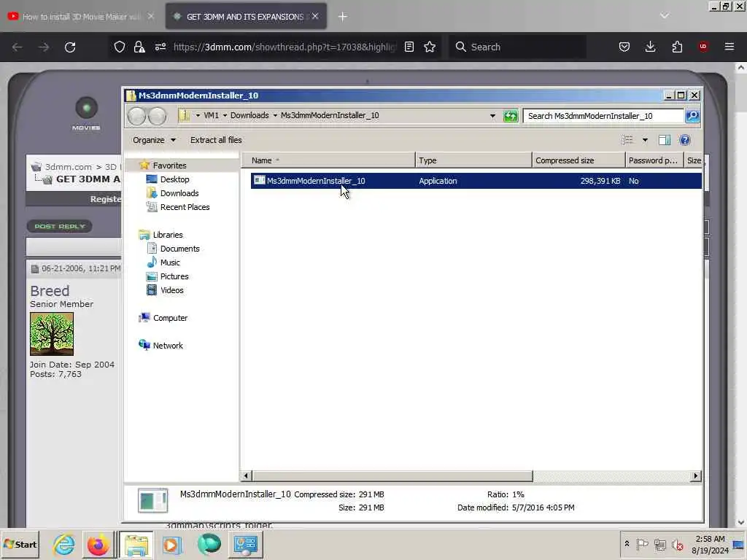Click Downloads in the breadcrumb path
The image size is (747, 560).
tap(249, 115)
